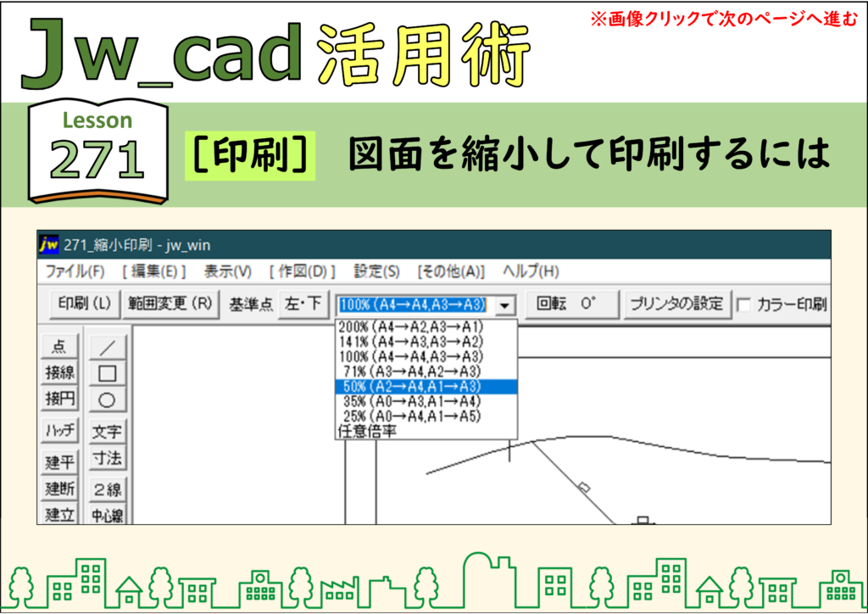Select the line drawing tool icon
Viewport: 868px width, 614px height.
(x=107, y=347)
